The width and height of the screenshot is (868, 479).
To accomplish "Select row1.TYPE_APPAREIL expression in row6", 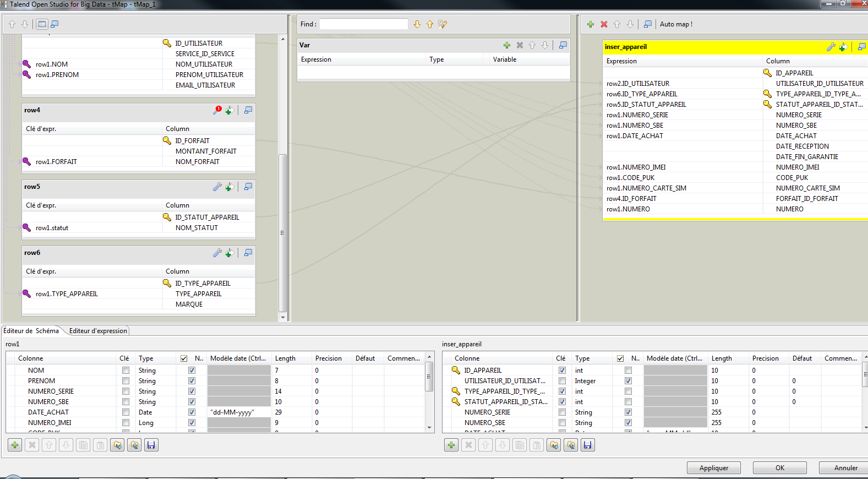I will click(67, 294).
